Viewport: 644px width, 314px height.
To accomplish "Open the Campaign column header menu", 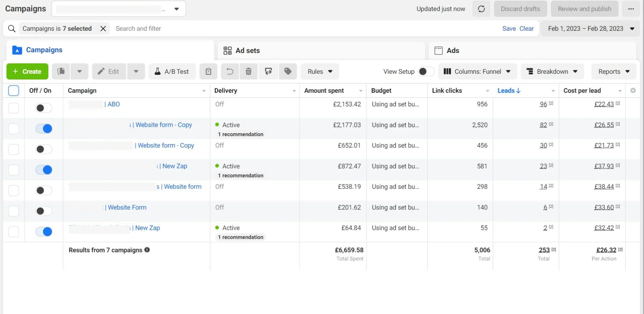I will tap(204, 91).
